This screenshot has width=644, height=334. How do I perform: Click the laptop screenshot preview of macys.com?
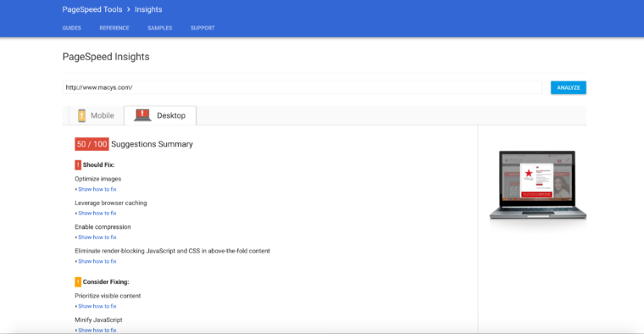click(537, 185)
